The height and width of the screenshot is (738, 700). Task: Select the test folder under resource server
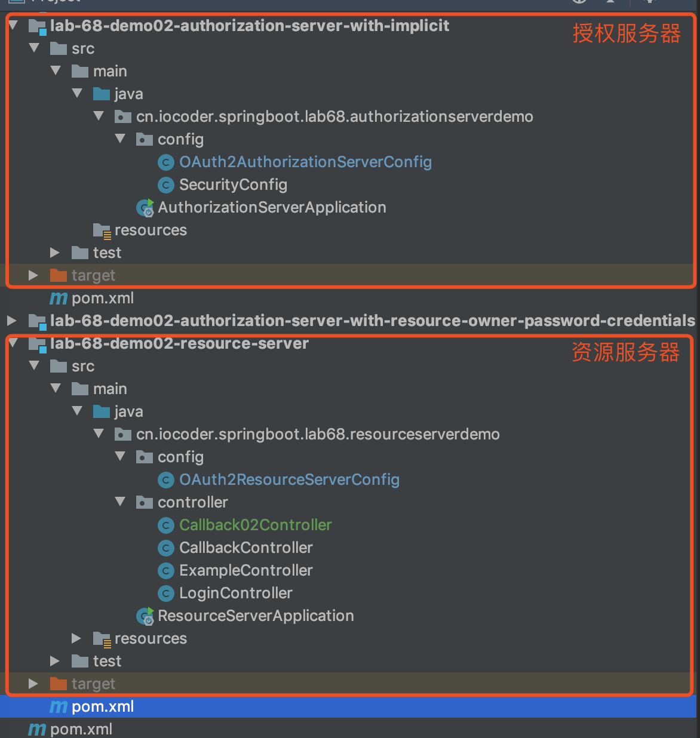106,661
